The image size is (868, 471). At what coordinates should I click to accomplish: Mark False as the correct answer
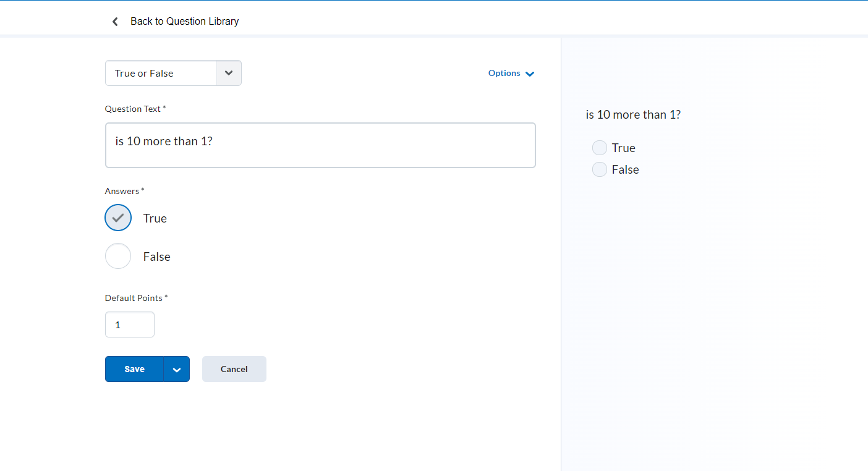click(x=118, y=256)
